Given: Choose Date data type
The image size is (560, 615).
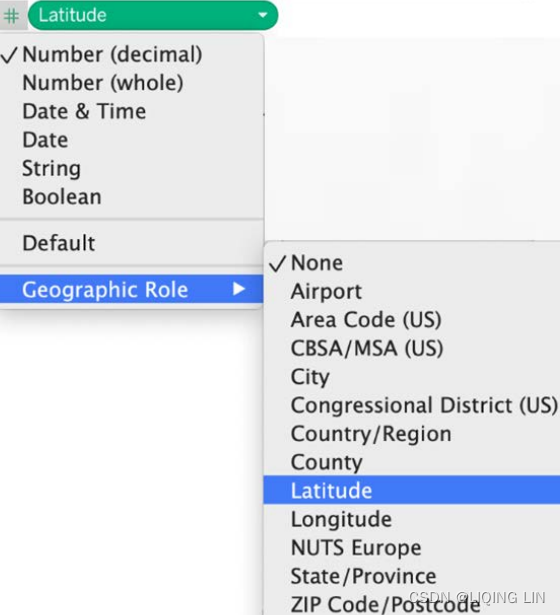Looking at the screenshot, I should [132, 140].
